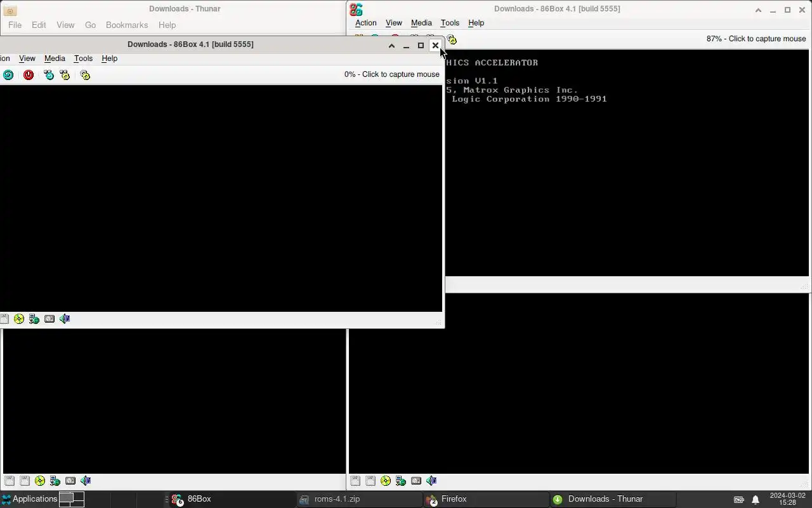The image size is (812, 508).
Task: Minimize the front 86Box window
Action: [406, 46]
